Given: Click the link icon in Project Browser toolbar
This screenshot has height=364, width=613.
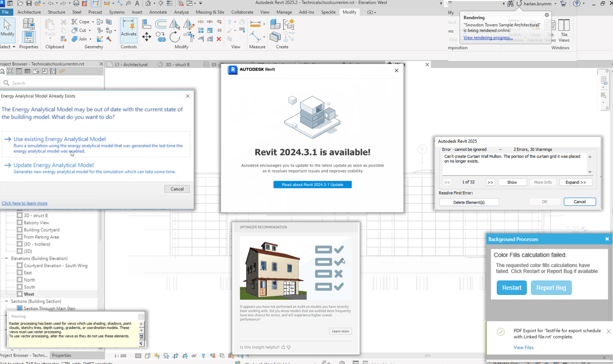Looking at the screenshot, I should (x=62, y=71).
